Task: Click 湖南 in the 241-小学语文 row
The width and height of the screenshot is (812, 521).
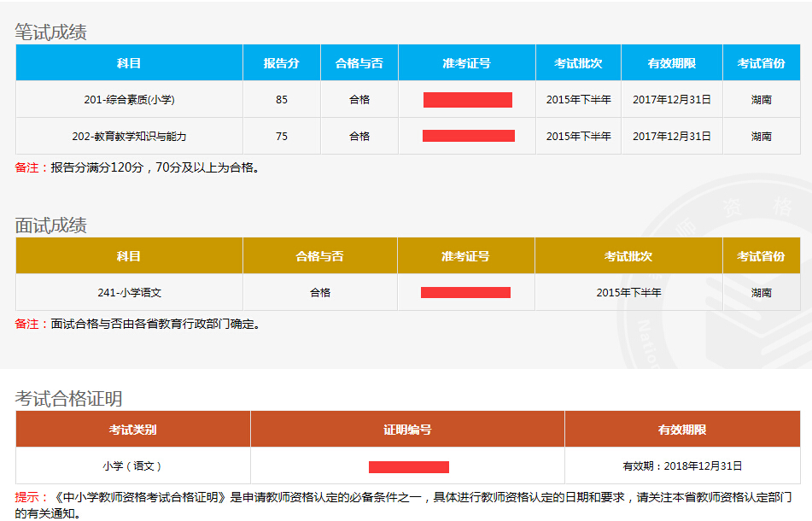Action: (762, 293)
